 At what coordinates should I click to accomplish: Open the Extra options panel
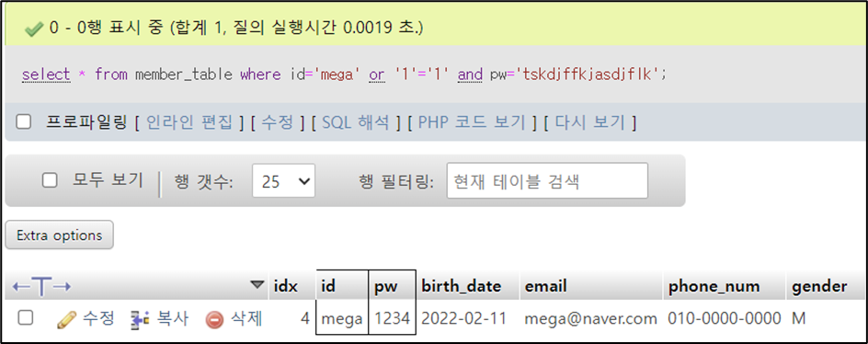pos(59,235)
